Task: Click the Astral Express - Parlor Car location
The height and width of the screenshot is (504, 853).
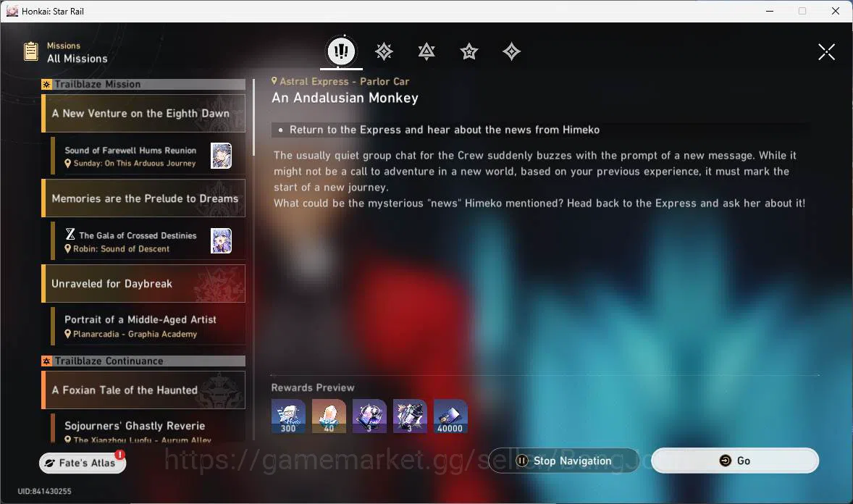Action: pos(340,81)
